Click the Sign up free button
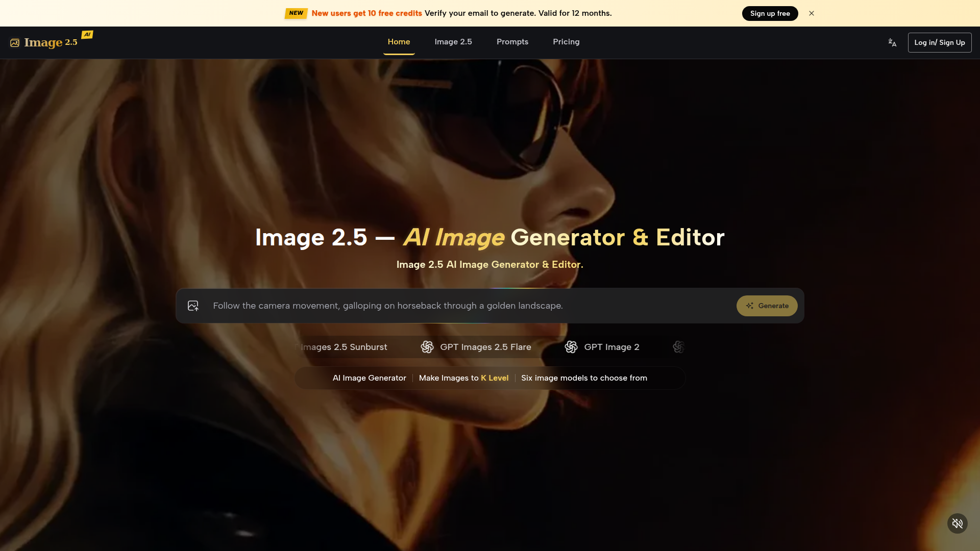The width and height of the screenshot is (980, 551). point(770,13)
